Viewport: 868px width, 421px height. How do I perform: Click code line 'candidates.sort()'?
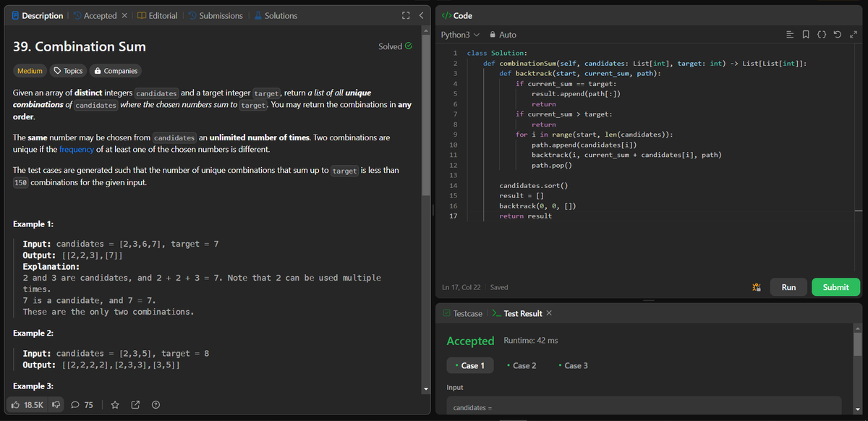(534, 186)
